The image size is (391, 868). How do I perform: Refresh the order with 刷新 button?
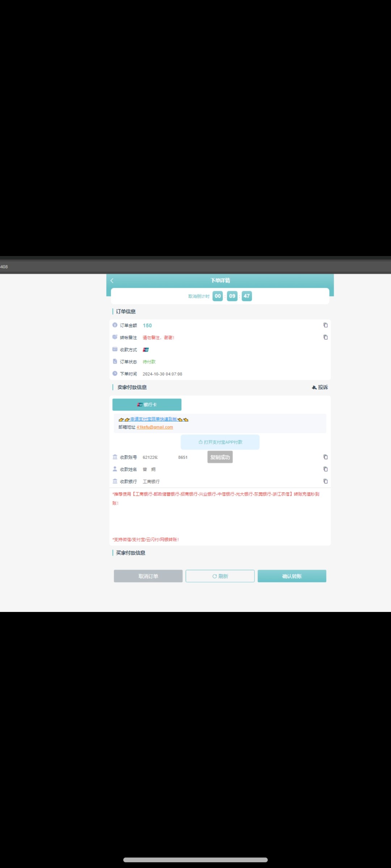tap(220, 576)
